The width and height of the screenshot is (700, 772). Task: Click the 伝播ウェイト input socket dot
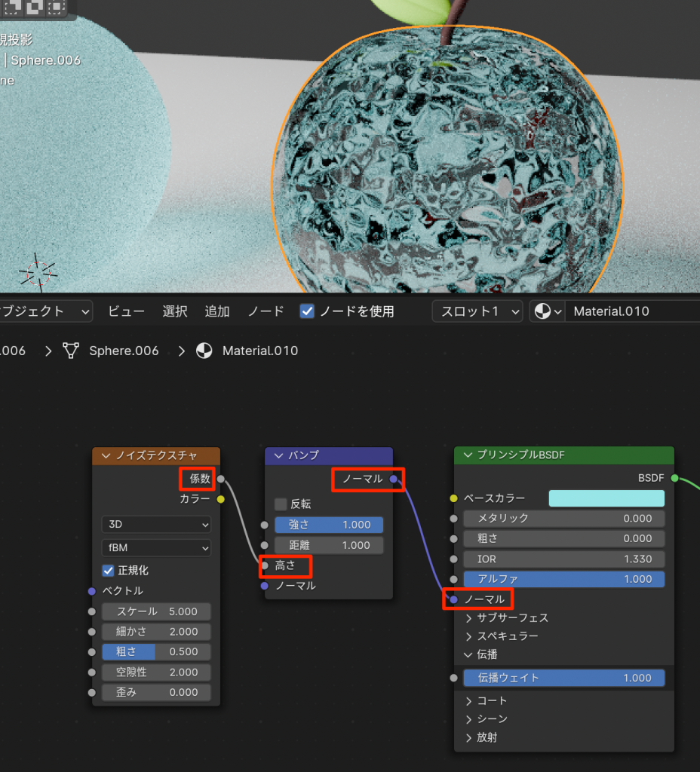tap(453, 678)
